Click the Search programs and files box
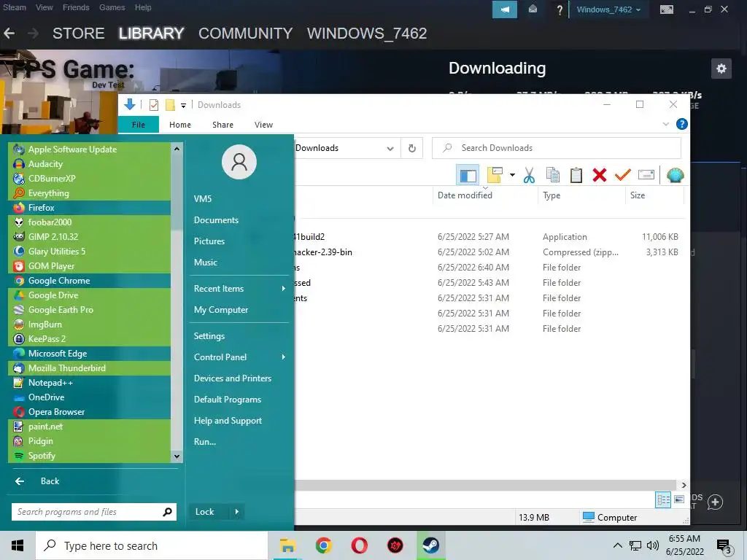This screenshot has height=560, width=747. tap(94, 512)
